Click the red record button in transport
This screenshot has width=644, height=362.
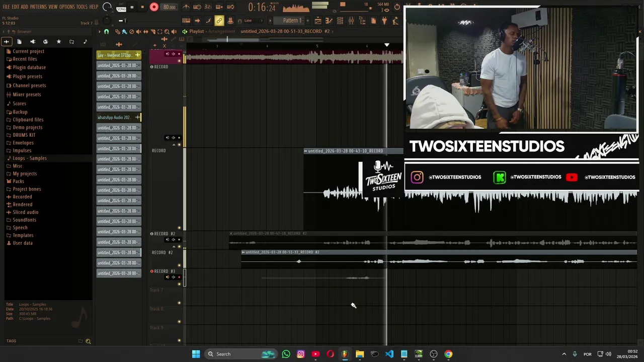click(154, 7)
